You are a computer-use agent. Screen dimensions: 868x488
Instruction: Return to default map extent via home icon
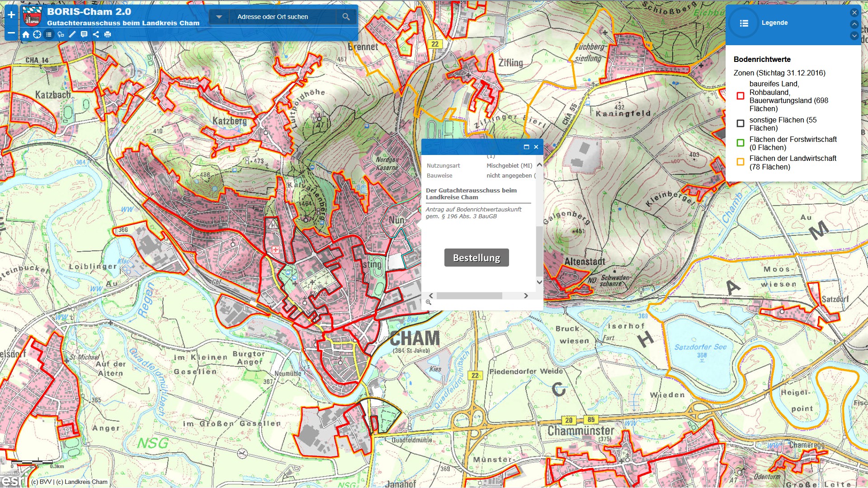point(26,34)
